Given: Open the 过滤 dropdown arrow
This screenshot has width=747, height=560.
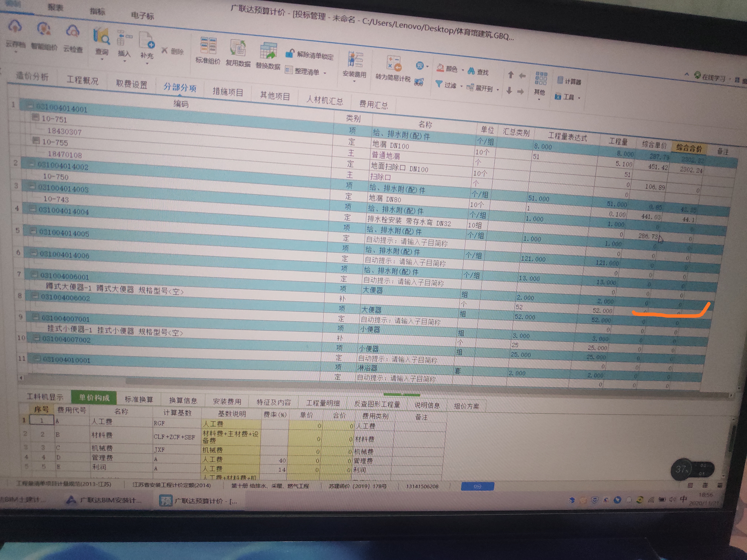Looking at the screenshot, I should [x=461, y=86].
